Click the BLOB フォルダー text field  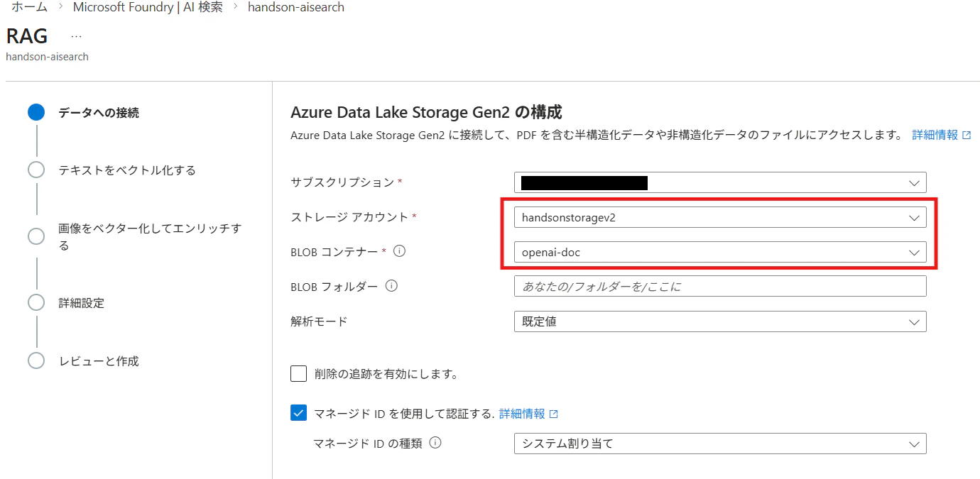[720, 286]
